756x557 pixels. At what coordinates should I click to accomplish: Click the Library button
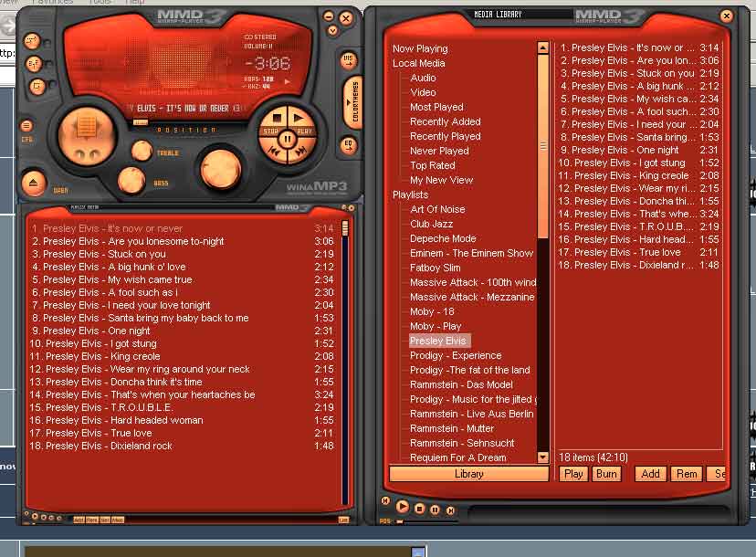click(468, 474)
